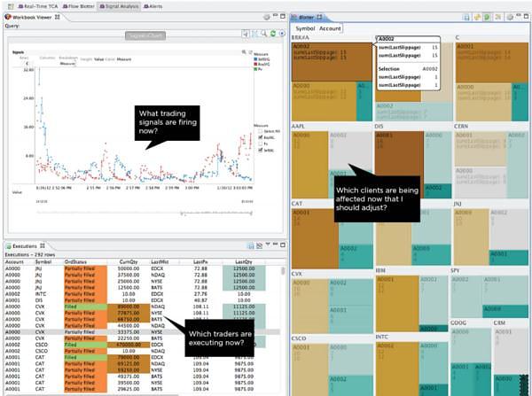Click the small search icon above the chart legend

click(244, 52)
